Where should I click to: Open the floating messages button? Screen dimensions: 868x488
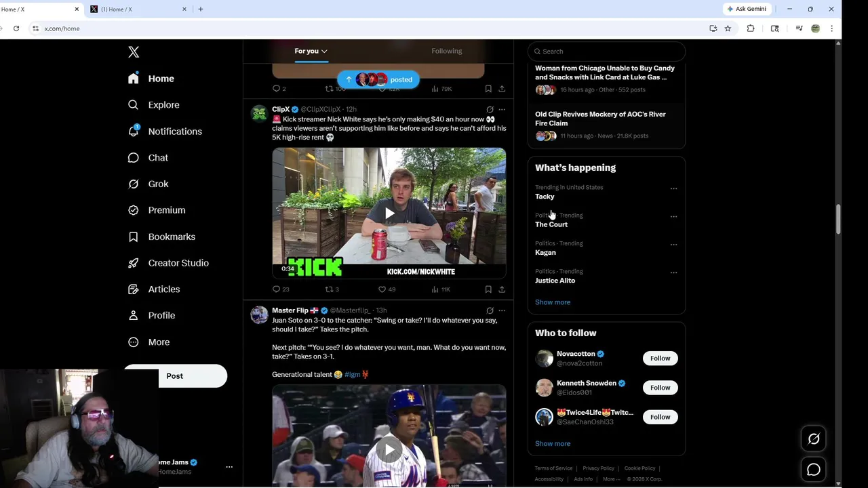click(x=814, y=470)
